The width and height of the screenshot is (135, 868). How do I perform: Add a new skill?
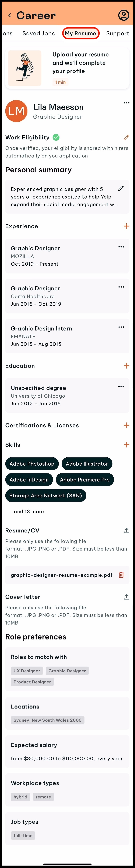click(x=126, y=445)
